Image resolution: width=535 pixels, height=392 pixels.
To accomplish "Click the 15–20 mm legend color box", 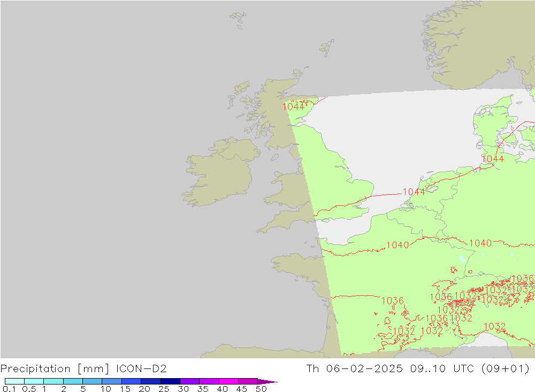I will pyautogui.click(x=131, y=381).
